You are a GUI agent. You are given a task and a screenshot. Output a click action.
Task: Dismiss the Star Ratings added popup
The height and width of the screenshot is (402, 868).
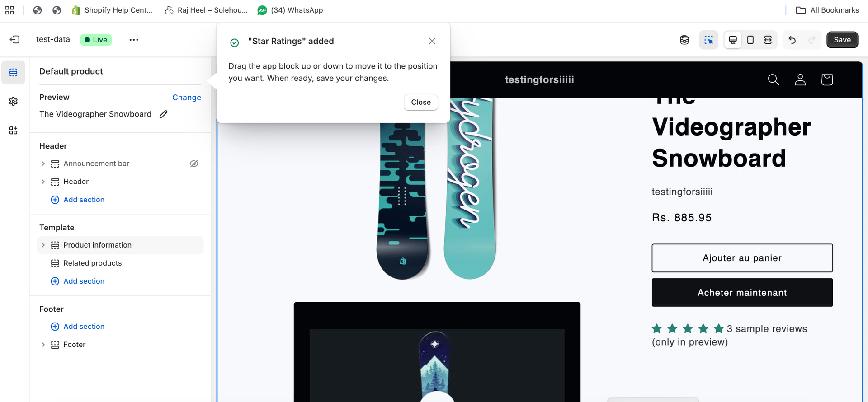[x=432, y=41]
